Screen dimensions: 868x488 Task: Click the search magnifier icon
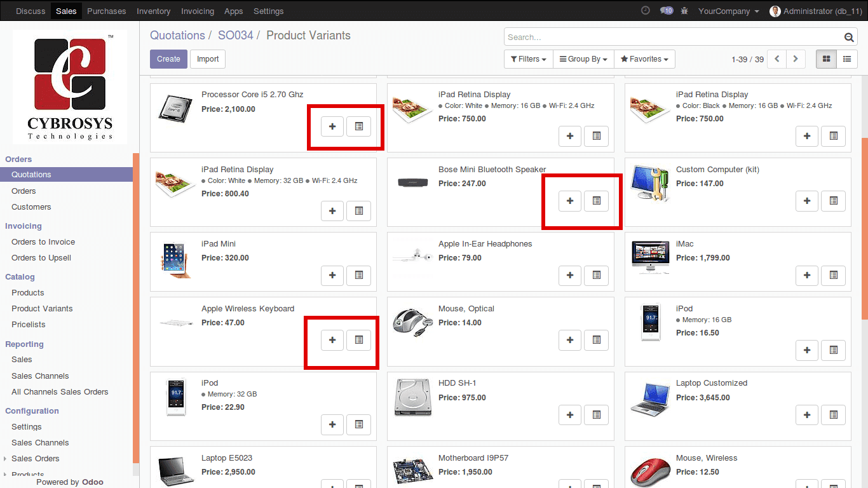(x=849, y=37)
